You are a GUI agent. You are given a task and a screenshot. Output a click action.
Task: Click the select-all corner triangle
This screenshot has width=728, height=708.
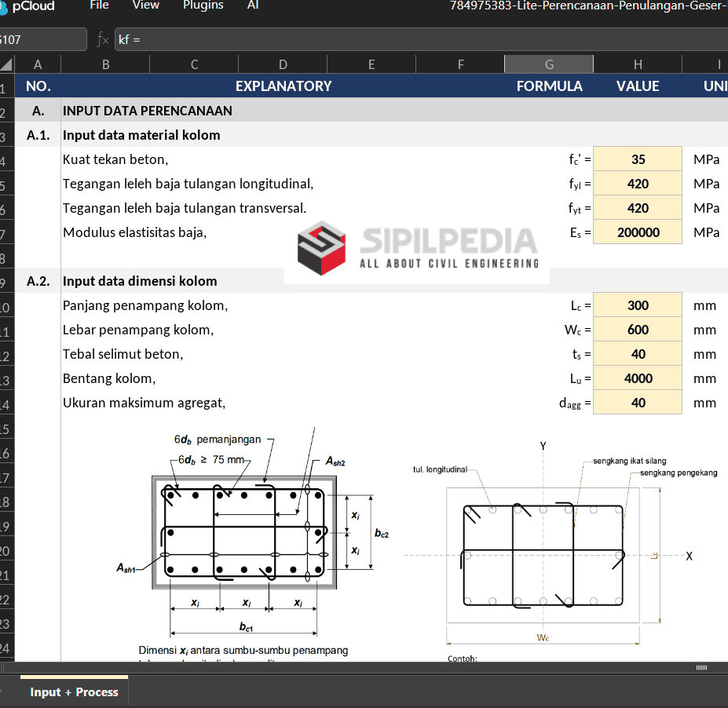coord(6,65)
